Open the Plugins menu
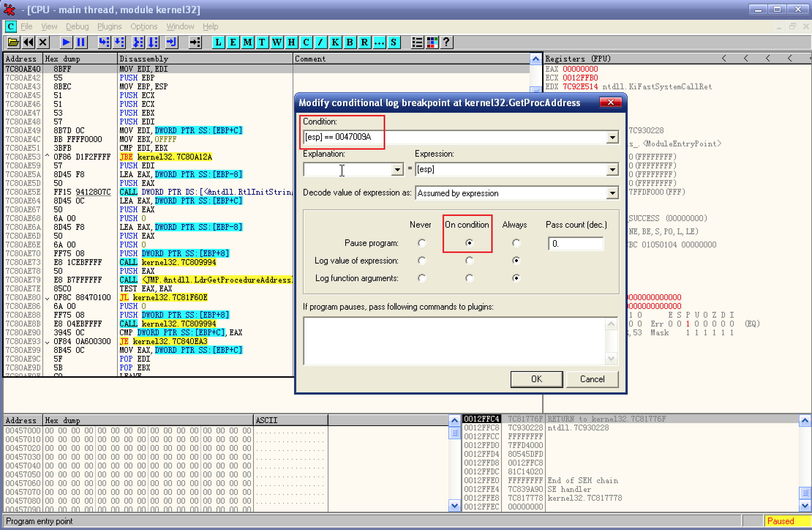The image size is (812, 530). point(109,27)
